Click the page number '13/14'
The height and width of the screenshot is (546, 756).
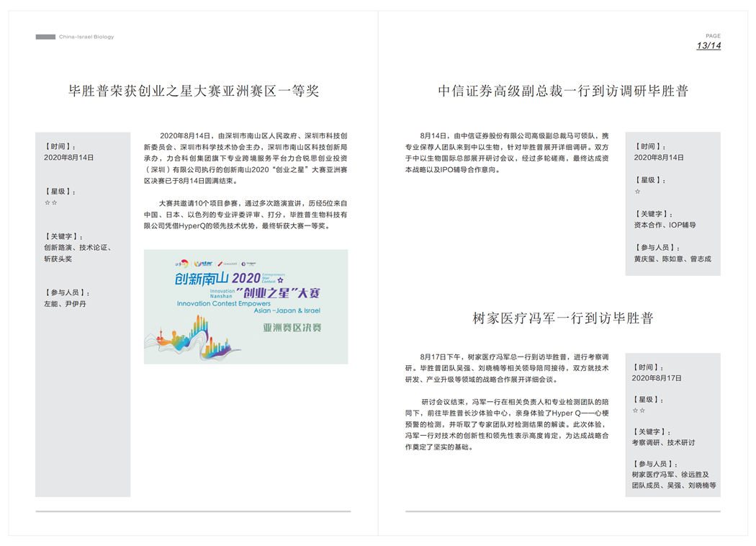click(x=708, y=46)
